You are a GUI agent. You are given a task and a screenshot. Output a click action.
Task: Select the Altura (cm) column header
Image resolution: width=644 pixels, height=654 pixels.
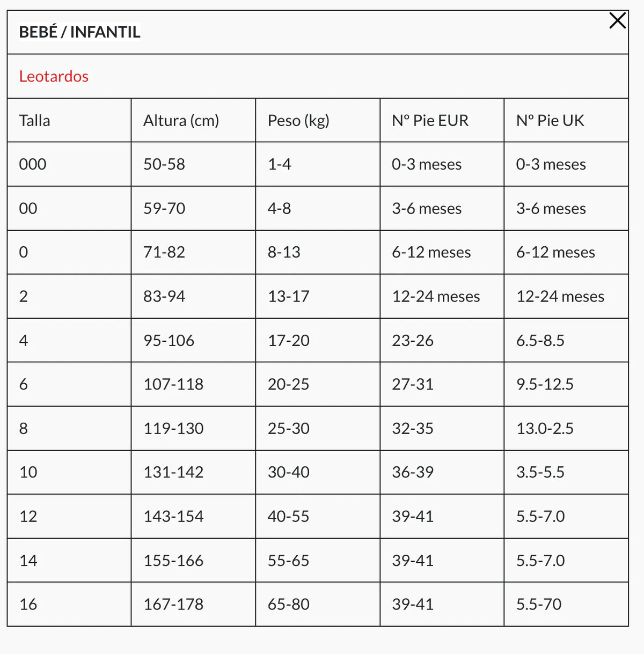point(181,121)
